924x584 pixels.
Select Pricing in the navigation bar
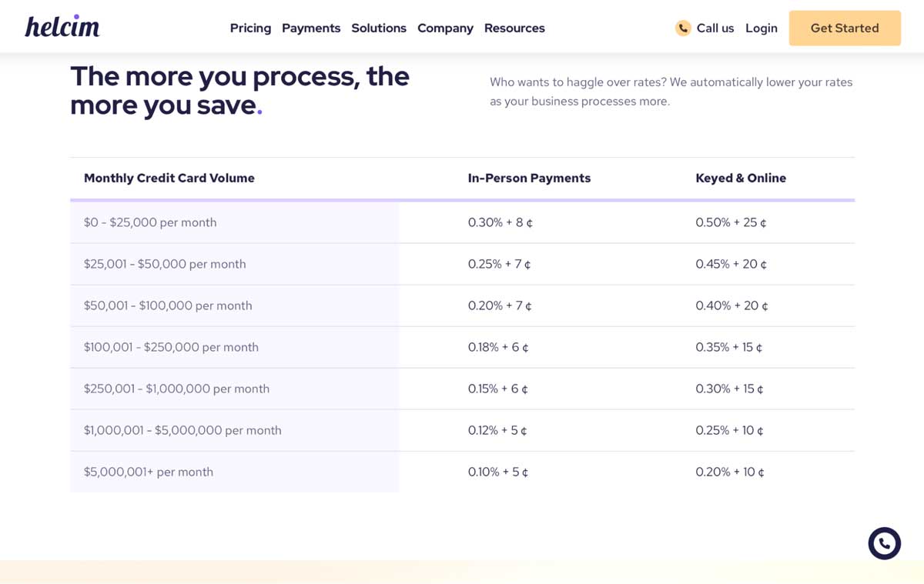250,28
